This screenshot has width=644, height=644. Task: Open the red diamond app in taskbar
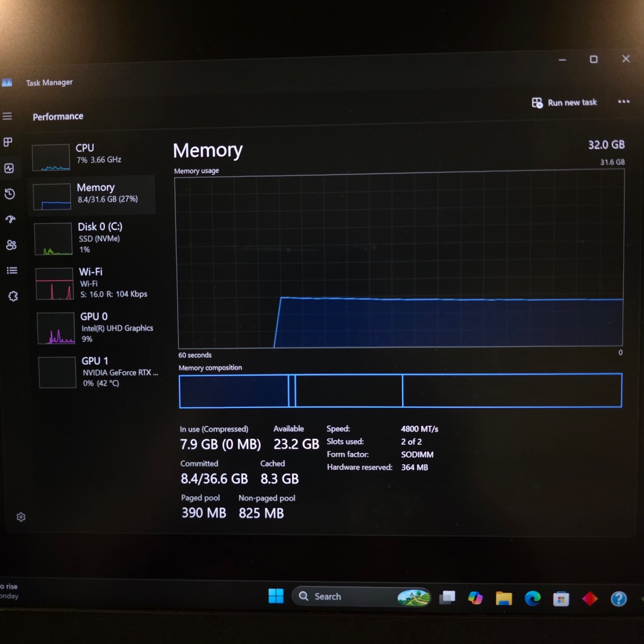click(590, 599)
